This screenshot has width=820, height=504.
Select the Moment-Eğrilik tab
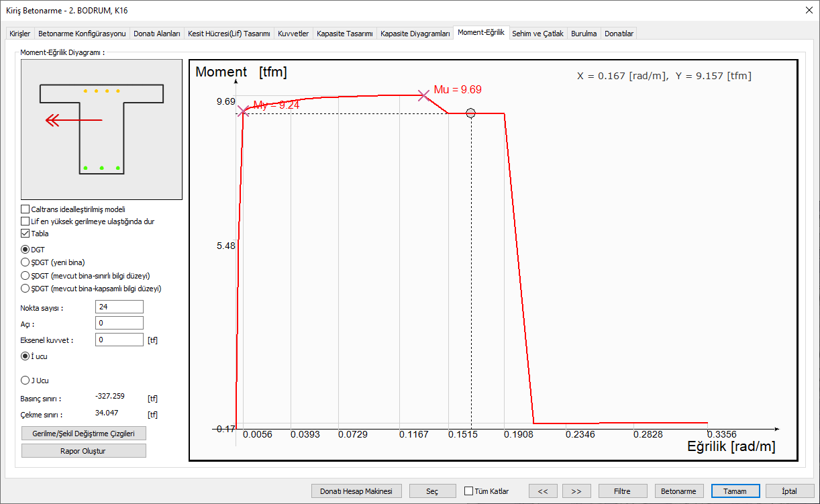pos(481,32)
